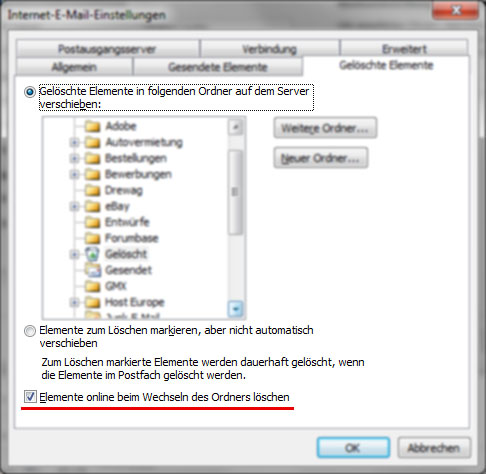Expand the Bestellungen folder node
The height and width of the screenshot is (474, 486).
coord(75,158)
